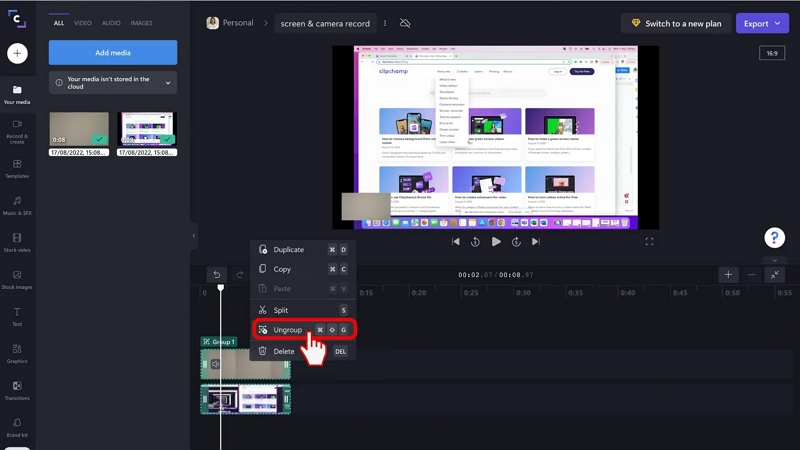Click the cloud sync off icon
800x450 pixels.
click(405, 23)
